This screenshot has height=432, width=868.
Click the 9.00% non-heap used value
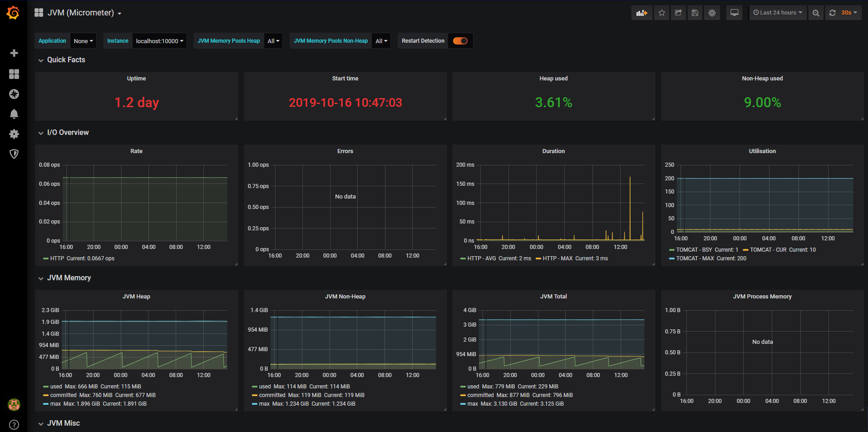[762, 103]
